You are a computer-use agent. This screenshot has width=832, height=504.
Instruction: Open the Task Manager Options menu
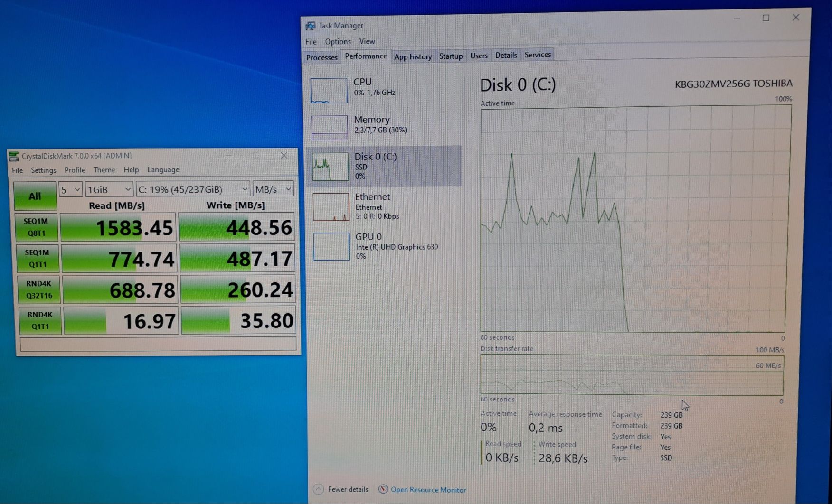tap(338, 42)
